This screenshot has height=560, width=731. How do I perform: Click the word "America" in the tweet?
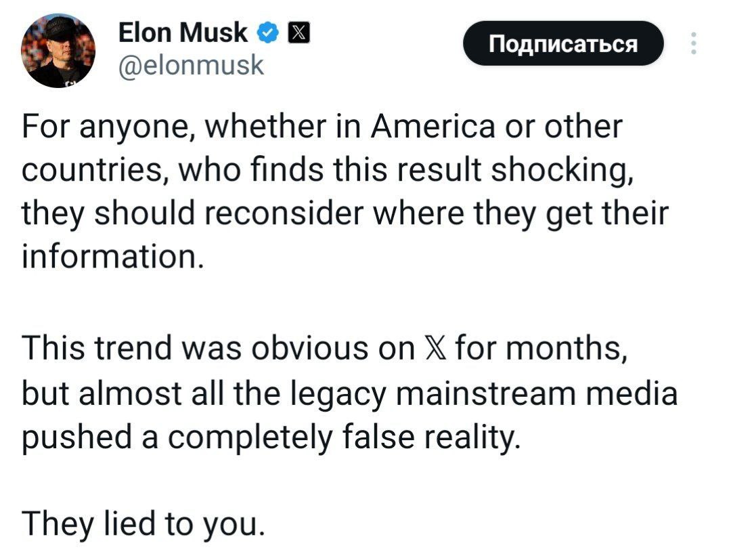433,127
